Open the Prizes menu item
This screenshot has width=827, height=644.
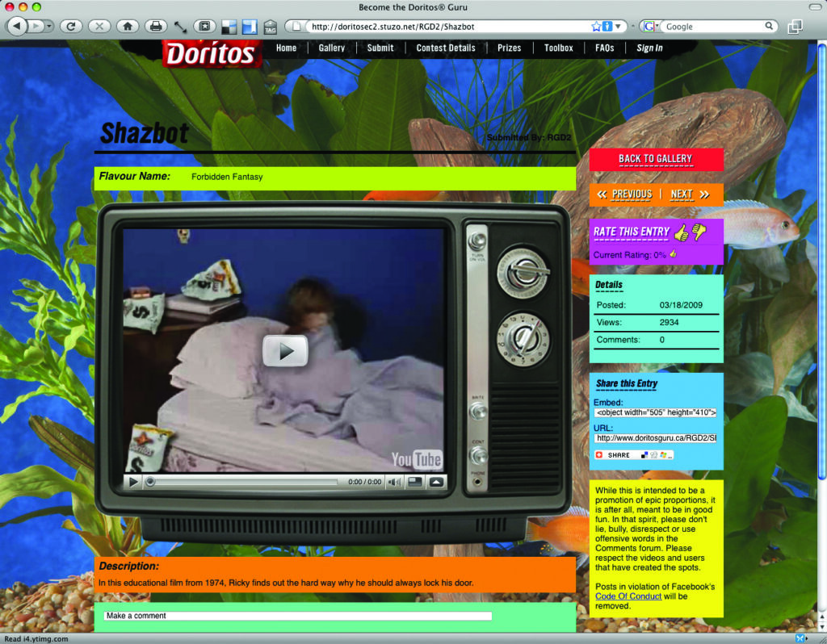[x=510, y=48]
